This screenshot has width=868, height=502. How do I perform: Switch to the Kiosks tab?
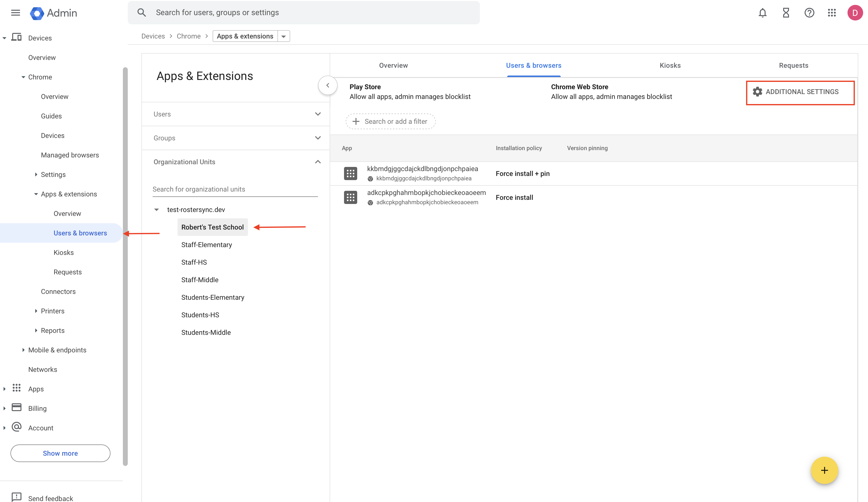click(x=670, y=65)
